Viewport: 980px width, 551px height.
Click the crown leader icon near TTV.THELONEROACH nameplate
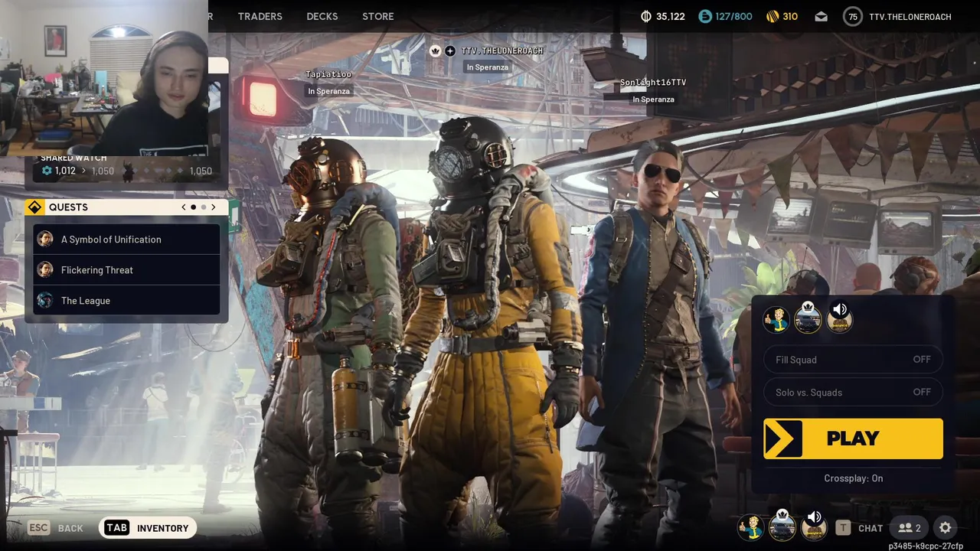436,51
